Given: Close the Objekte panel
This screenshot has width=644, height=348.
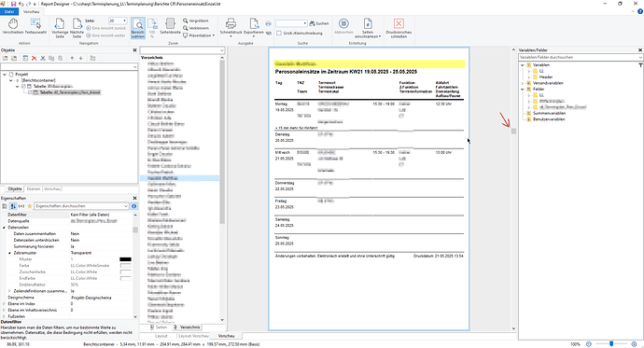Looking at the screenshot, I should pyautogui.click(x=134, y=50).
